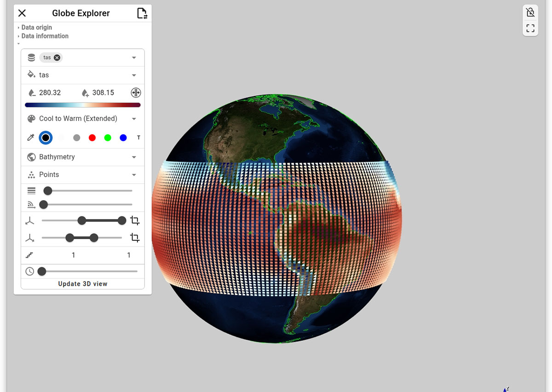Viewport: 552px width, 392px height.
Task: Click the swap min/max range icon
Action: coord(136,92)
